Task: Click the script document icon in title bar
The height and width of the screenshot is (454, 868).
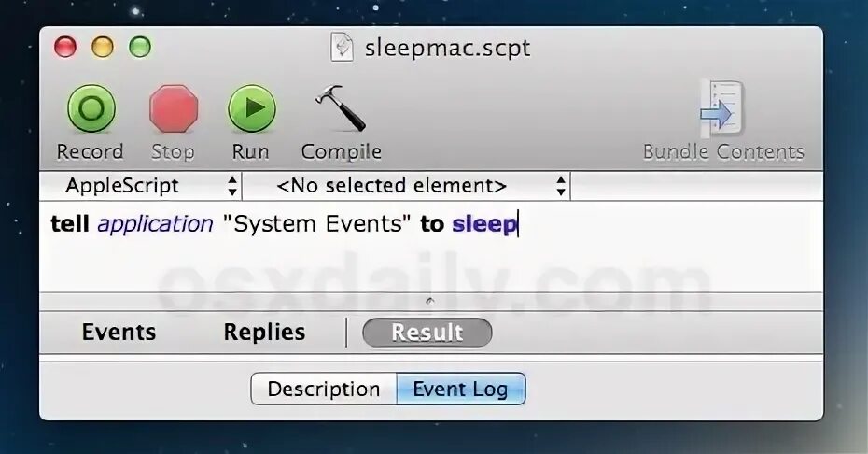Action: click(x=343, y=47)
